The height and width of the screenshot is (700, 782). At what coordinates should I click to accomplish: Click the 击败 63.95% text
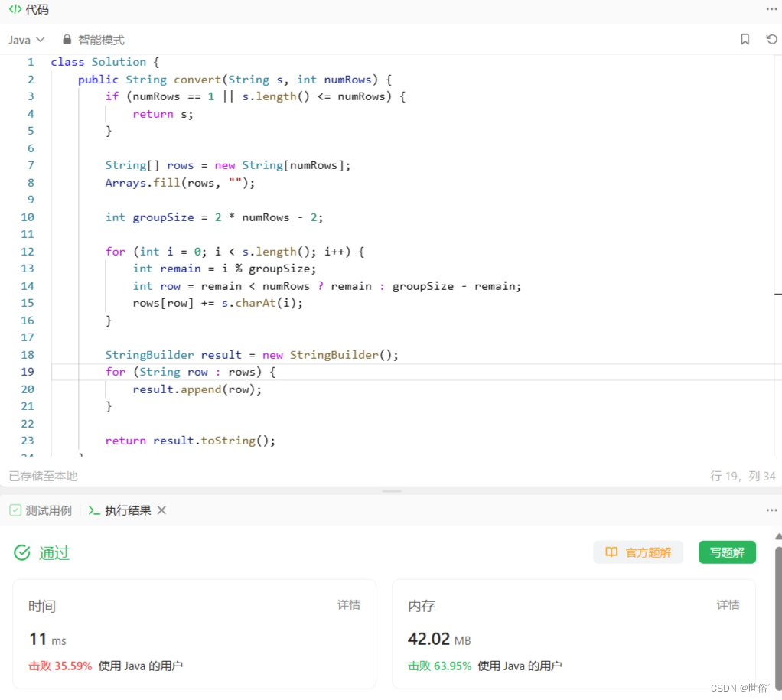[439, 666]
